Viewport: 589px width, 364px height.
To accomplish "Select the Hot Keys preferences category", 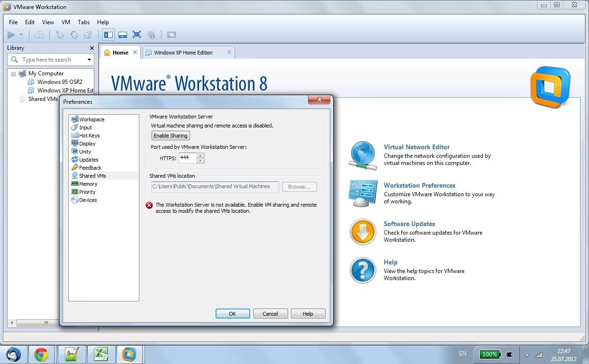I will point(89,135).
